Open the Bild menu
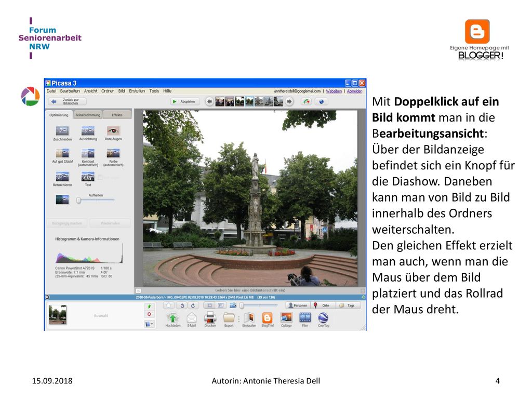Viewport: 532px width, 399px height. [x=122, y=91]
